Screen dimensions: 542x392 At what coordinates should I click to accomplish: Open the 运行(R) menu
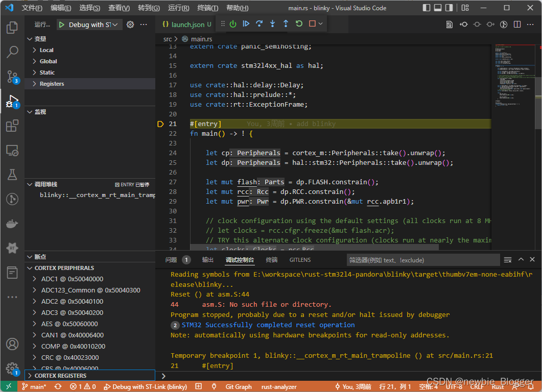coord(178,8)
